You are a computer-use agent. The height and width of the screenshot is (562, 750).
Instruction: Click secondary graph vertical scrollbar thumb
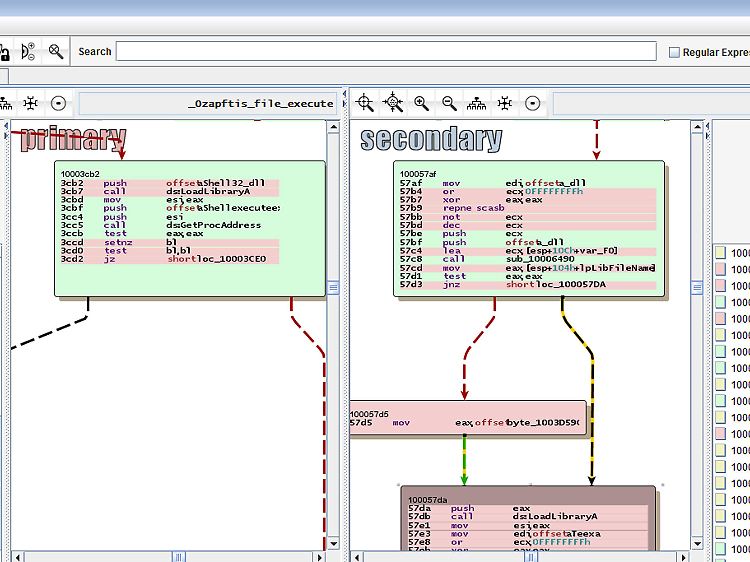coord(697,288)
